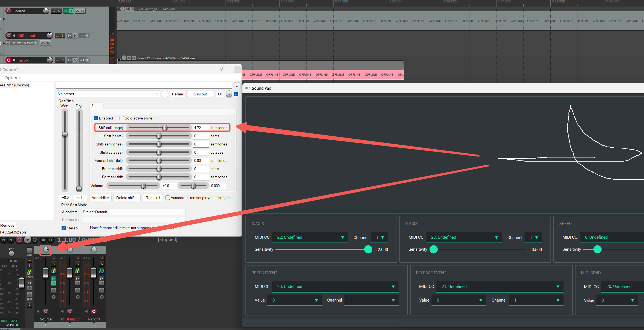Open the out dropdown on Record track

coord(84,60)
